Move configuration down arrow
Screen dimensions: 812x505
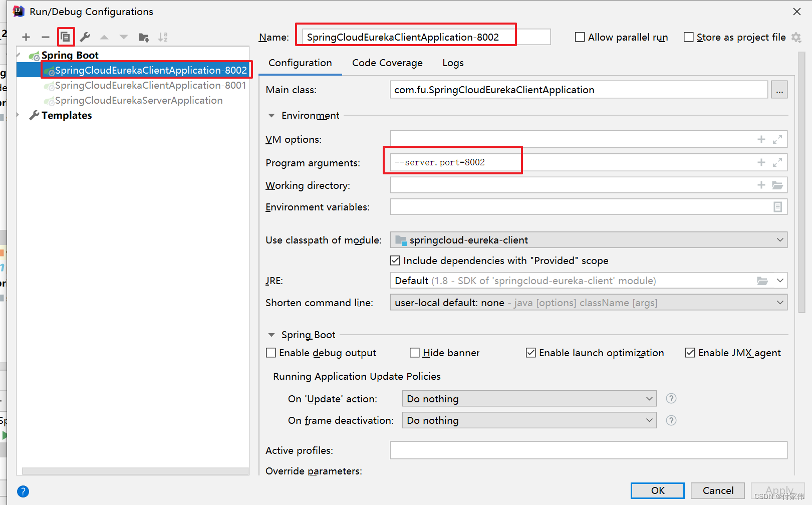[x=124, y=37]
